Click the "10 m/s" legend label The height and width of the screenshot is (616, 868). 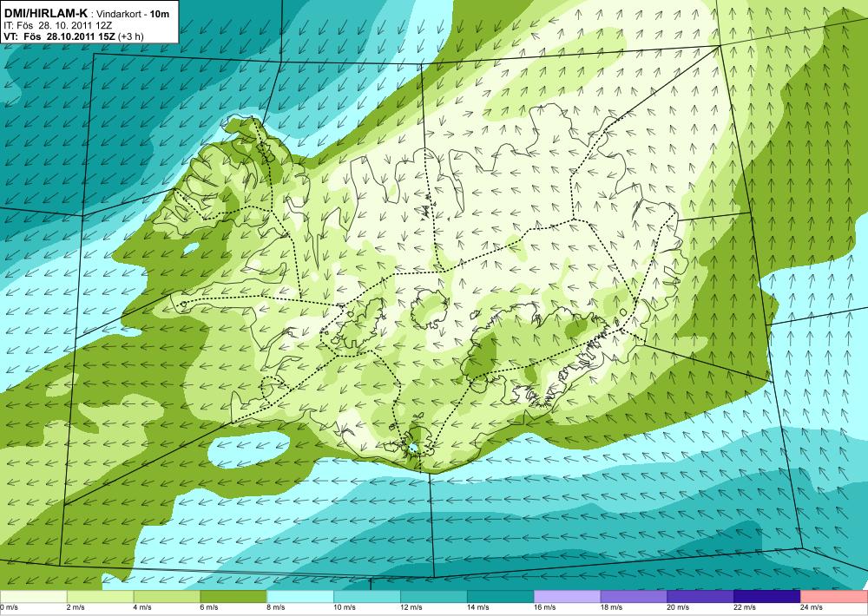click(345, 607)
